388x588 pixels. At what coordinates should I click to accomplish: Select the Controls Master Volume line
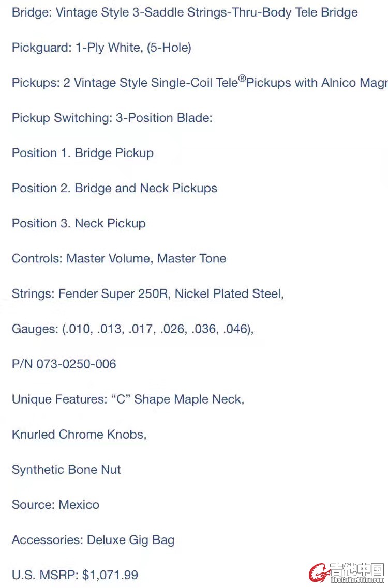coord(119,258)
